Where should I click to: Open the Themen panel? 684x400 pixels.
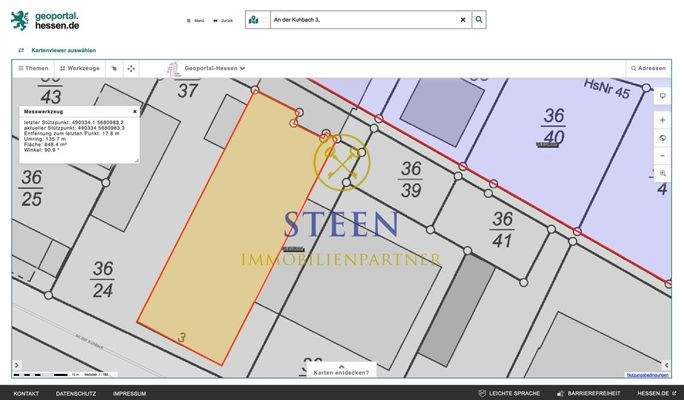[32, 68]
